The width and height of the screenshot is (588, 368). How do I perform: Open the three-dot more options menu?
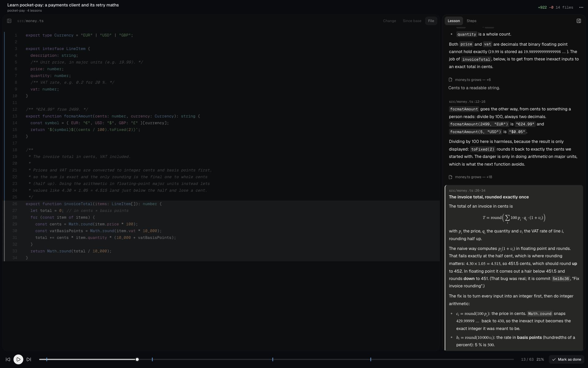pyautogui.click(x=581, y=7)
